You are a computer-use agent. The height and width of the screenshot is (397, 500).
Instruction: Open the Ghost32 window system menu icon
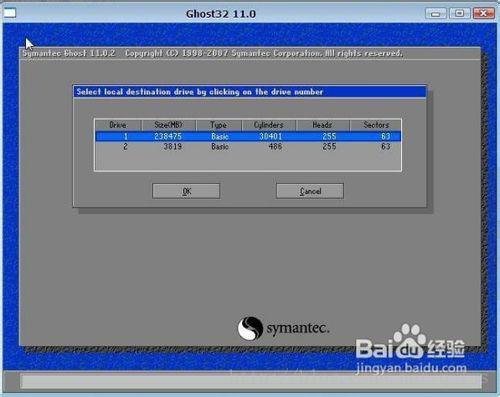(9, 13)
